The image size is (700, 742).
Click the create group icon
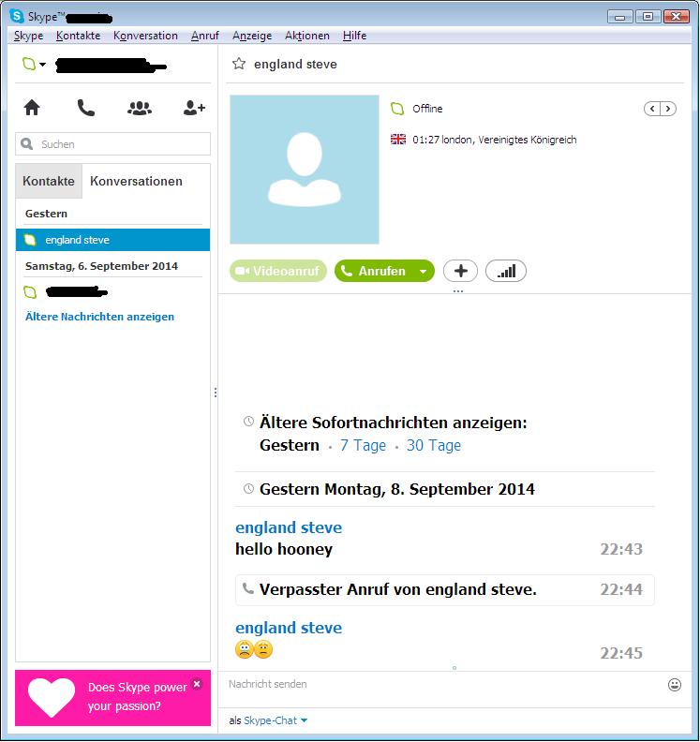pos(140,109)
